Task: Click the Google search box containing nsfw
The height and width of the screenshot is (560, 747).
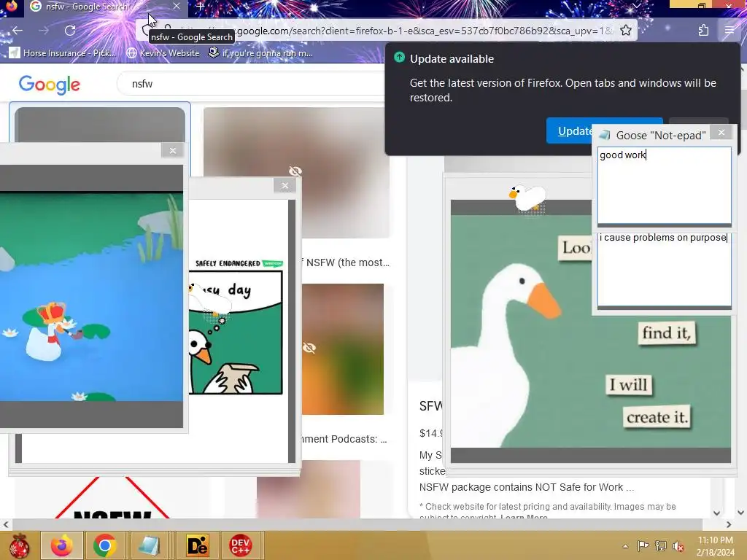Action: click(252, 84)
